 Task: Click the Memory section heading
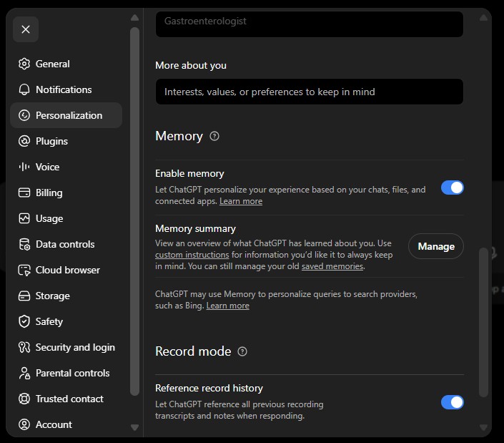179,136
